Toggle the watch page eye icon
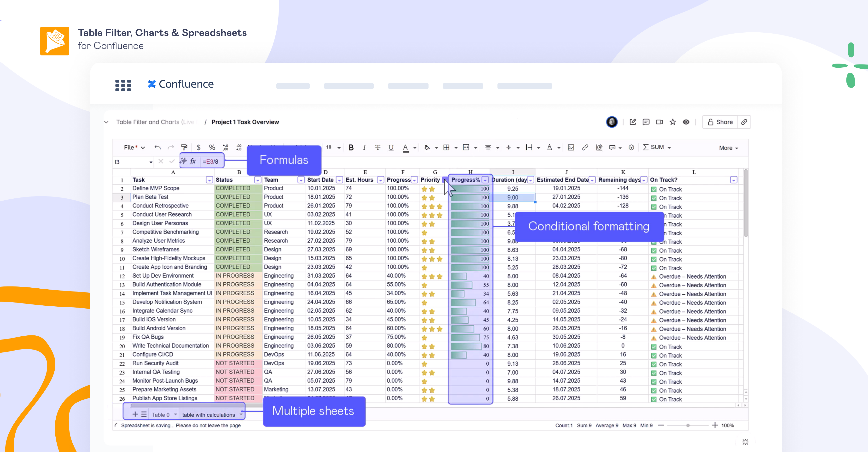 686,122
